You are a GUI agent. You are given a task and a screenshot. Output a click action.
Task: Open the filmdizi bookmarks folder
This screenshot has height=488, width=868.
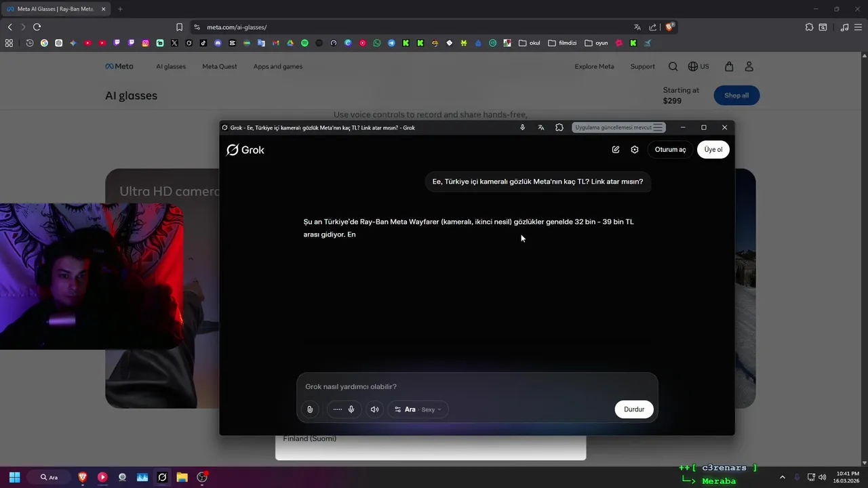(562, 43)
